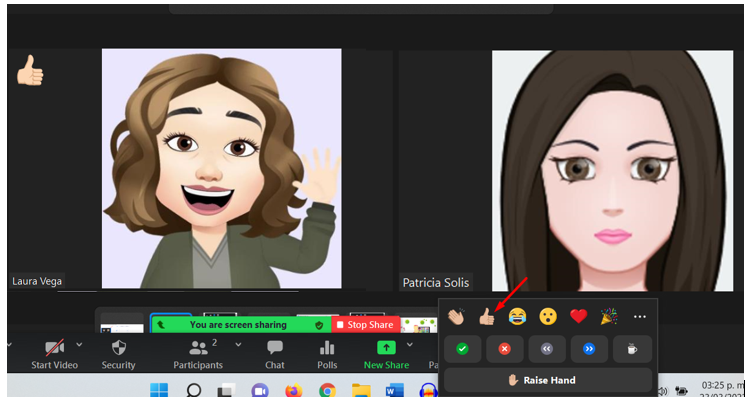
Task: Toggle Start Video in Zoom toolbar
Action: pyautogui.click(x=54, y=355)
